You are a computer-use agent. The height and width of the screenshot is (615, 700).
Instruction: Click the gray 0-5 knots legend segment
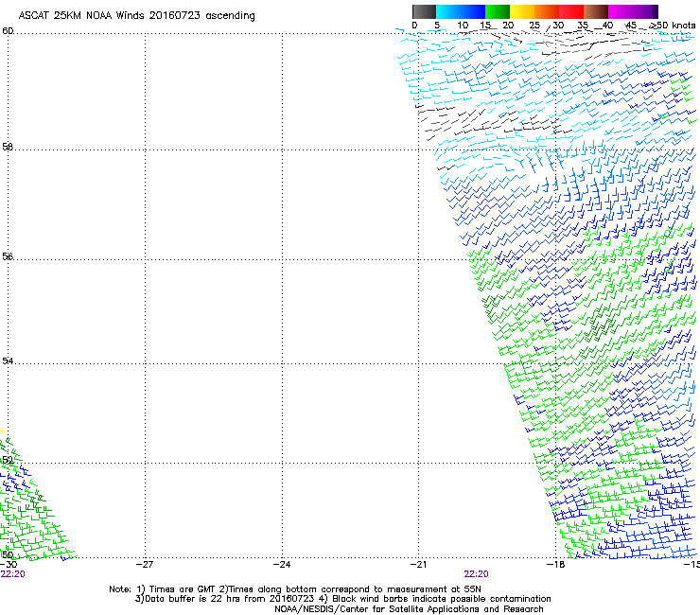[424, 11]
